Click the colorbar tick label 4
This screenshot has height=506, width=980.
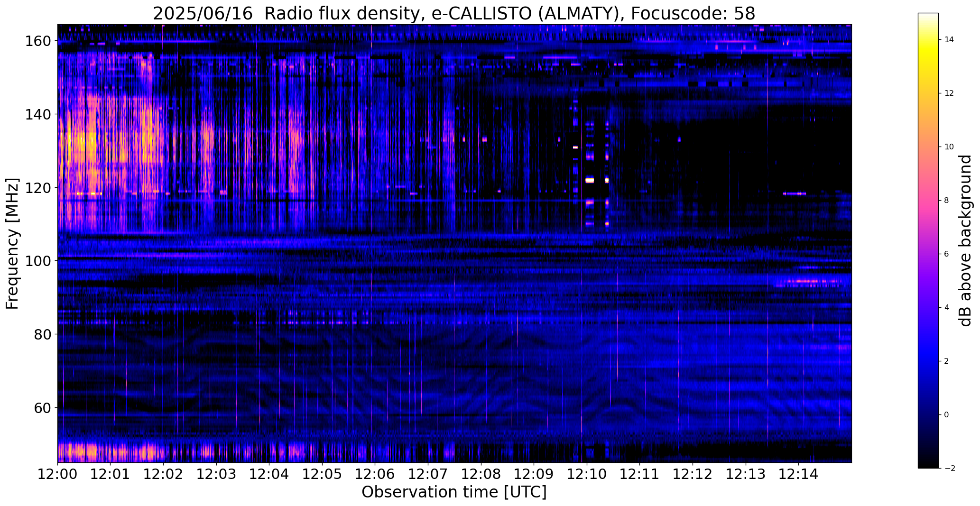pyautogui.click(x=947, y=308)
